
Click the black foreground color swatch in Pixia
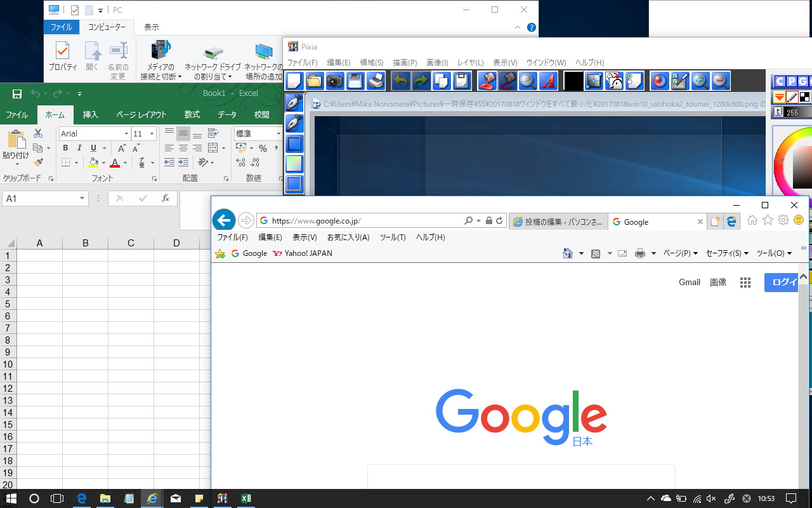click(573, 81)
